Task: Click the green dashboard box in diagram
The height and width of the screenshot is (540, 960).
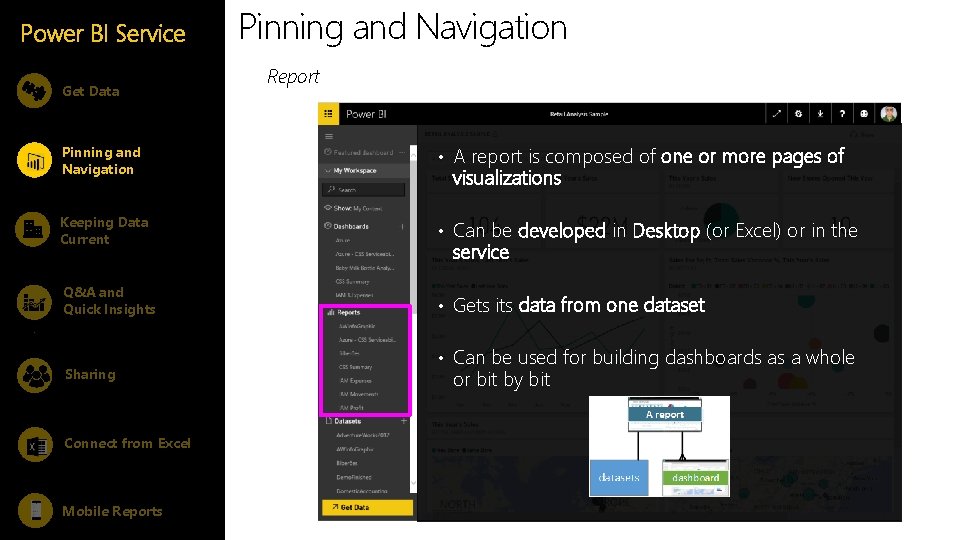Action: point(696,478)
